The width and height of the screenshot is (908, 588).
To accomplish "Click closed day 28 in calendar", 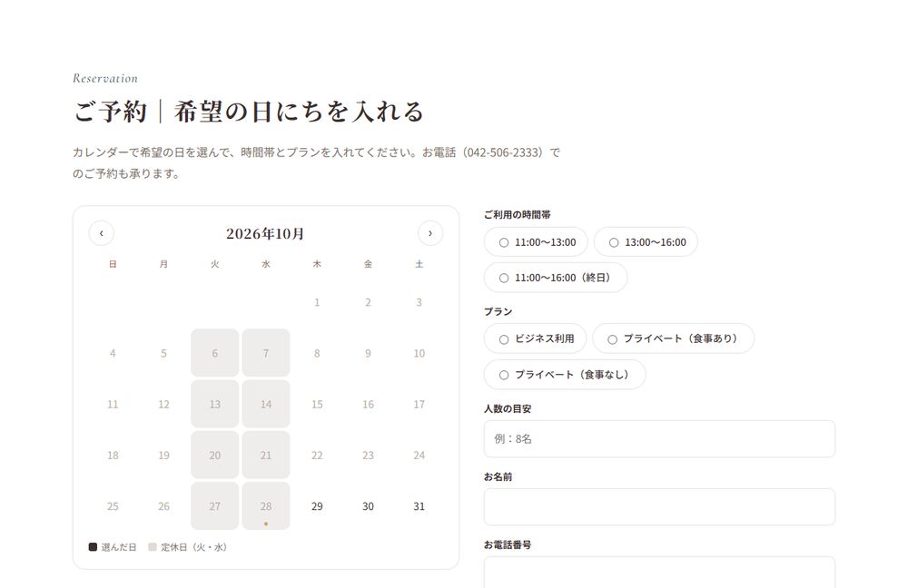I will (x=266, y=505).
